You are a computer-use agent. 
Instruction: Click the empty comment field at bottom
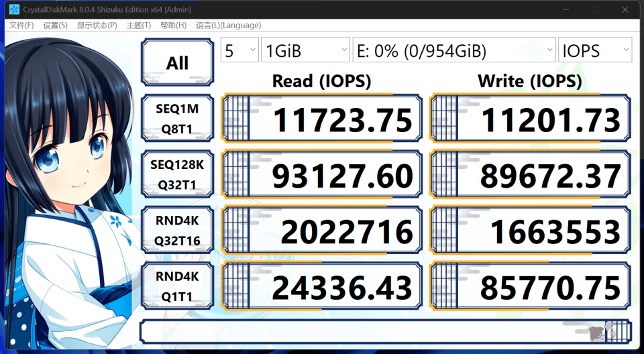point(386,332)
